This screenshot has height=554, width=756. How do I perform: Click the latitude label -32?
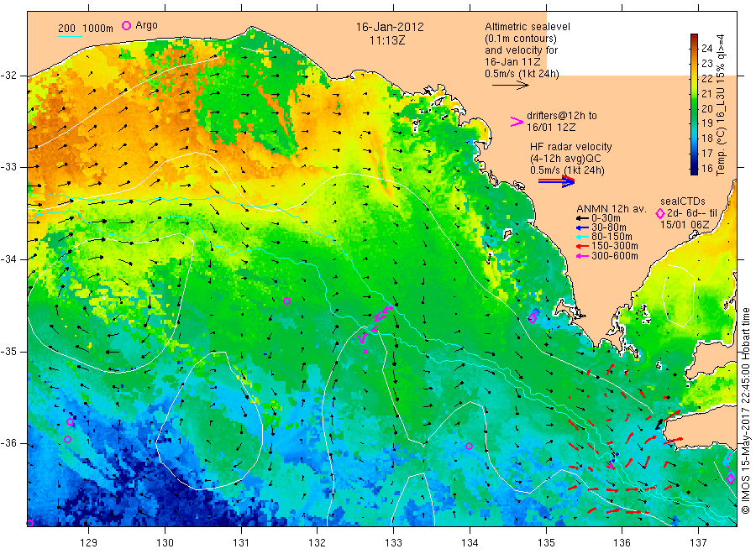point(8,76)
